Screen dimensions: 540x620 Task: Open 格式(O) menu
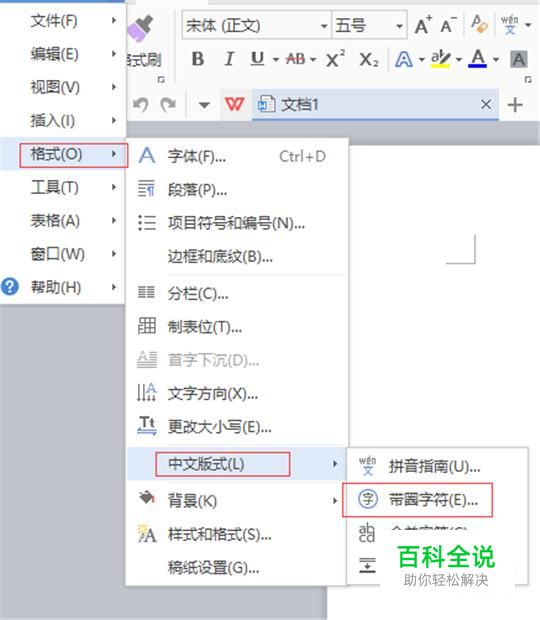coord(63,154)
